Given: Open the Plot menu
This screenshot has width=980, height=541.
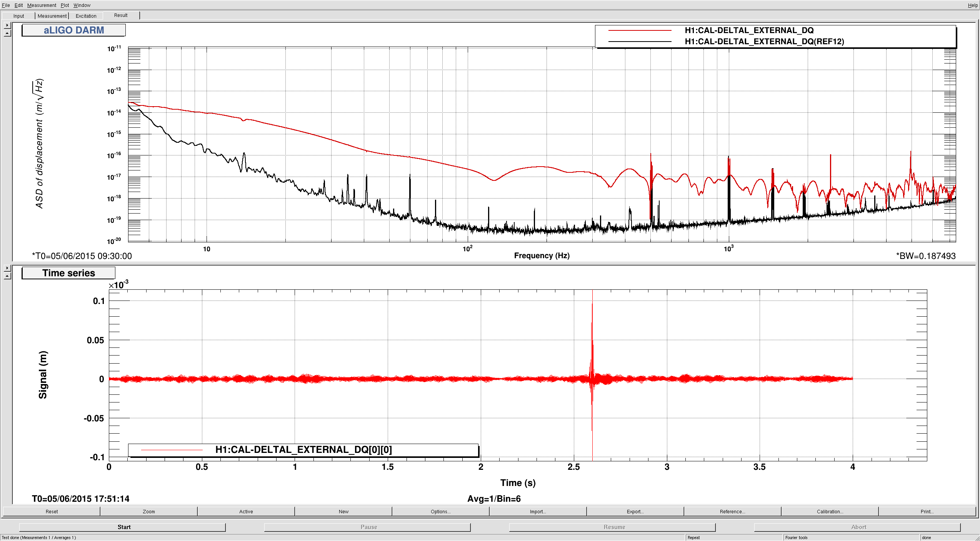Looking at the screenshot, I should coord(65,5).
